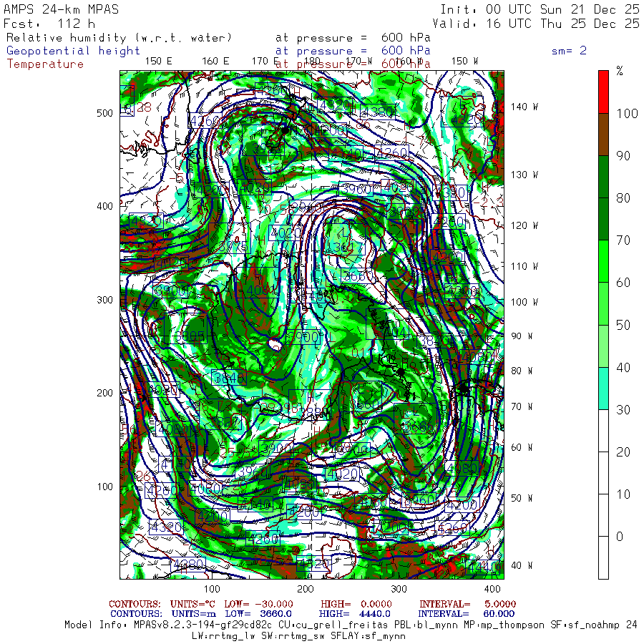
Task: Click the '70' label beside the colorbar
Action: click(x=623, y=240)
